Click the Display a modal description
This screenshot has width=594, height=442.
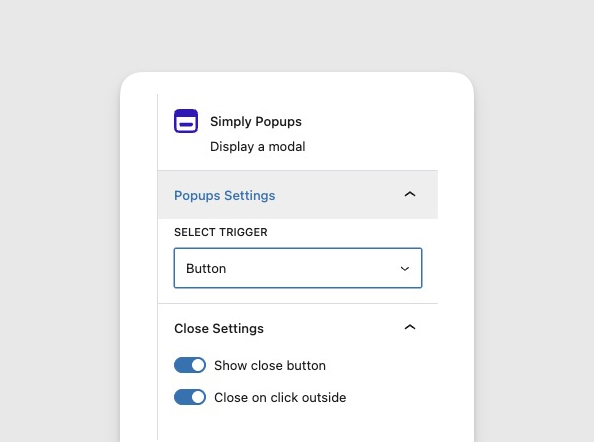click(258, 147)
